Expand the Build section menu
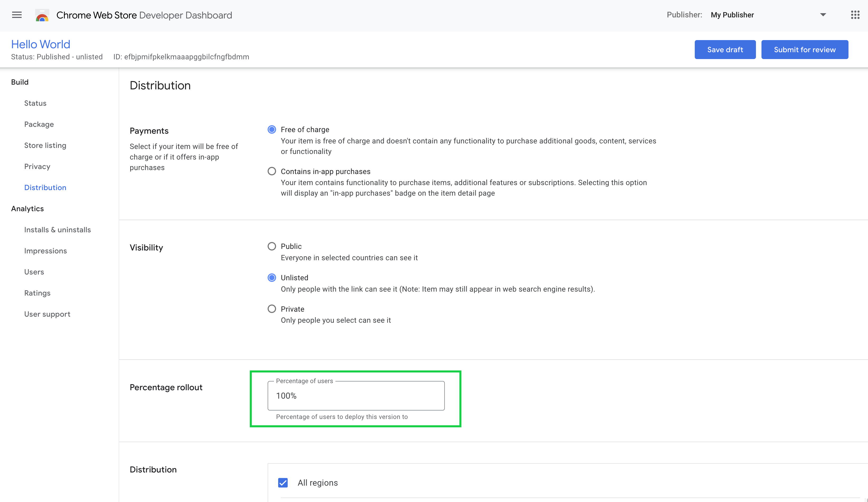 click(20, 82)
